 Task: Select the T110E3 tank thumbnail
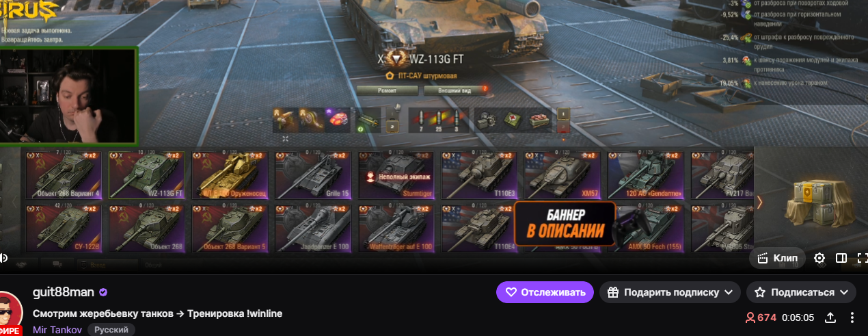point(478,175)
